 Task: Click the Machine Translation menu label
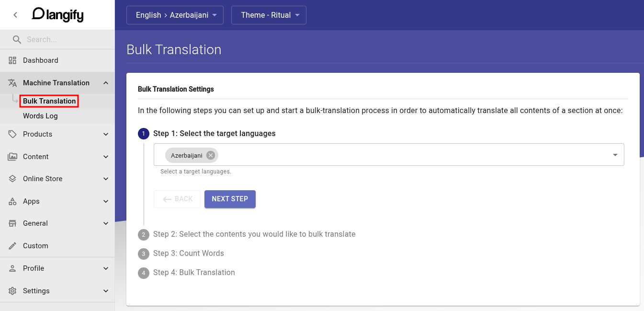click(56, 83)
